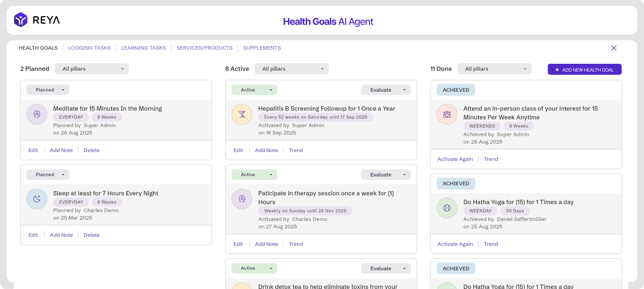Open the Evaluate dropdown for Hepatitis B goal

pos(386,90)
